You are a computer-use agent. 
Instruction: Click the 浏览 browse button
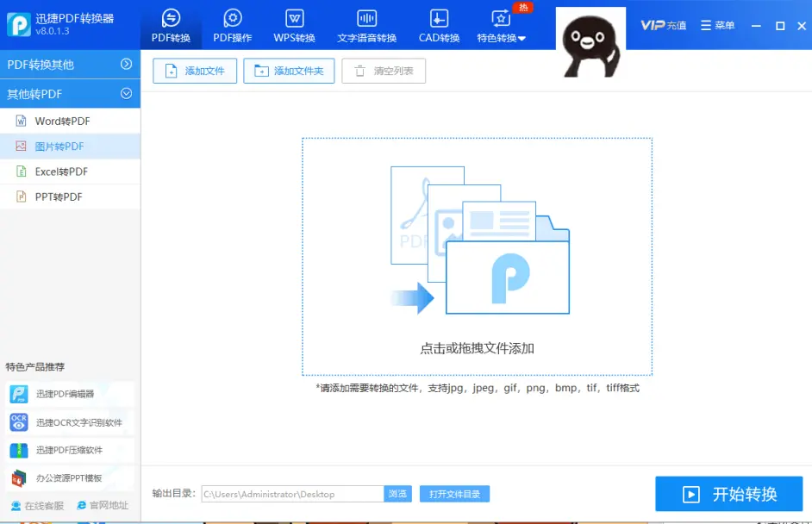coord(397,494)
